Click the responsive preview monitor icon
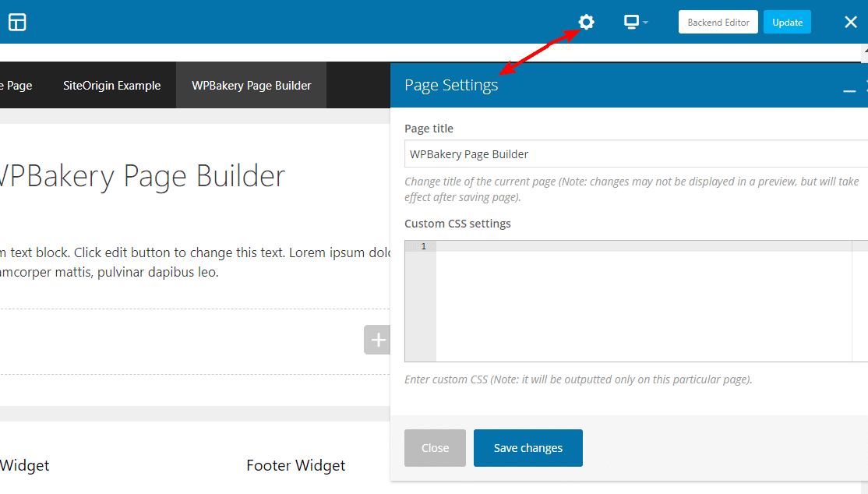Viewport: 868px width, 494px height. pos(630,22)
